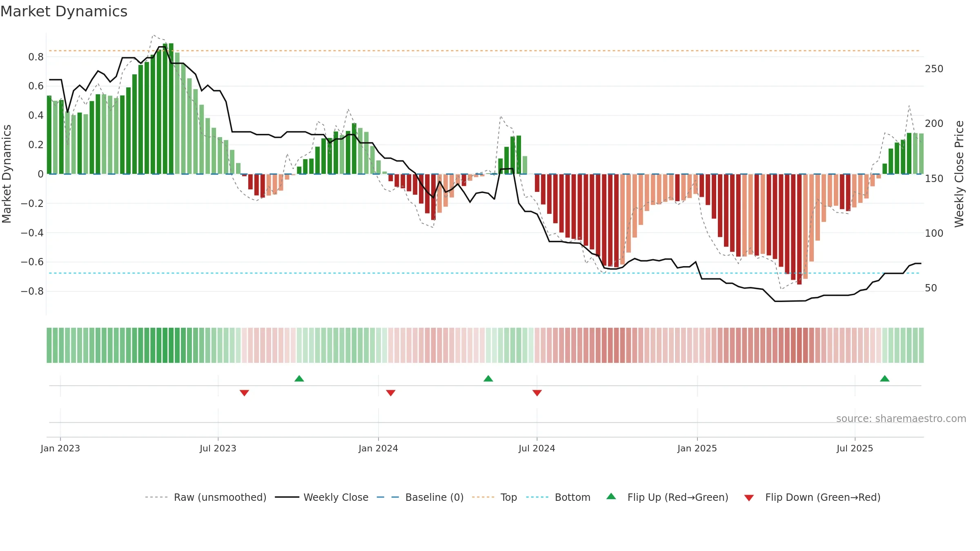This screenshot has height=551, width=980.
Task: Click the Flip Up marker near October 2023
Action: pyautogui.click(x=299, y=378)
